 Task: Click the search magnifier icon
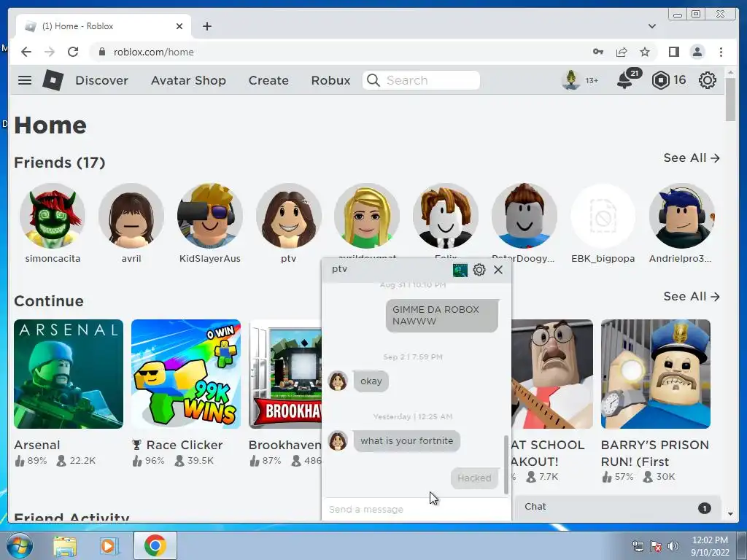pyautogui.click(x=373, y=80)
